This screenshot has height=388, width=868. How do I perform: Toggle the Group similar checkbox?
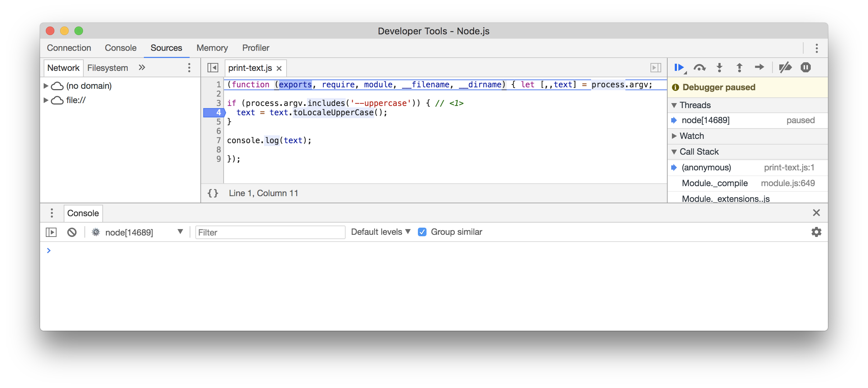(423, 232)
